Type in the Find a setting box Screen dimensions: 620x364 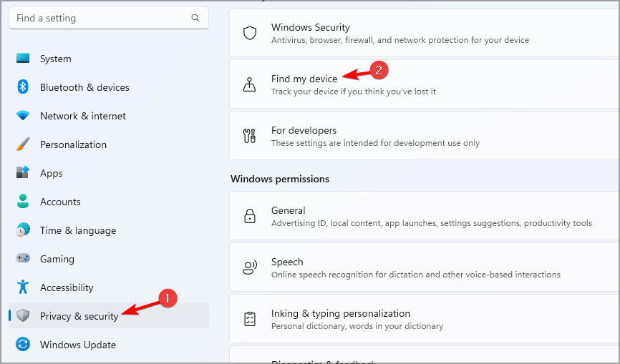pos(100,18)
